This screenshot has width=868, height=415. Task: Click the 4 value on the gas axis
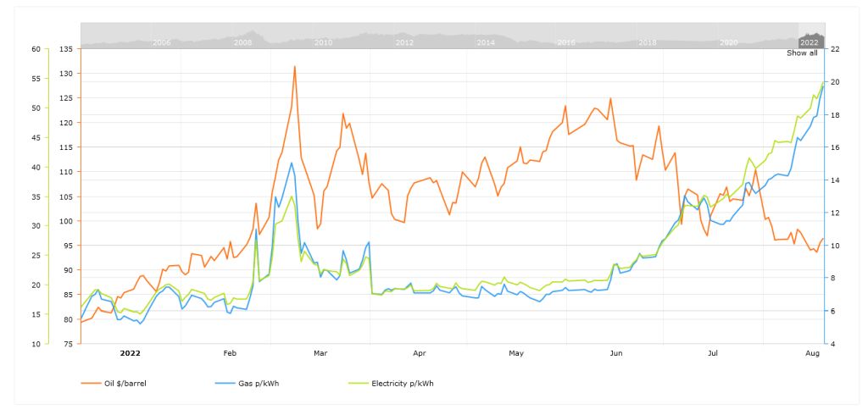pyautogui.click(x=833, y=344)
